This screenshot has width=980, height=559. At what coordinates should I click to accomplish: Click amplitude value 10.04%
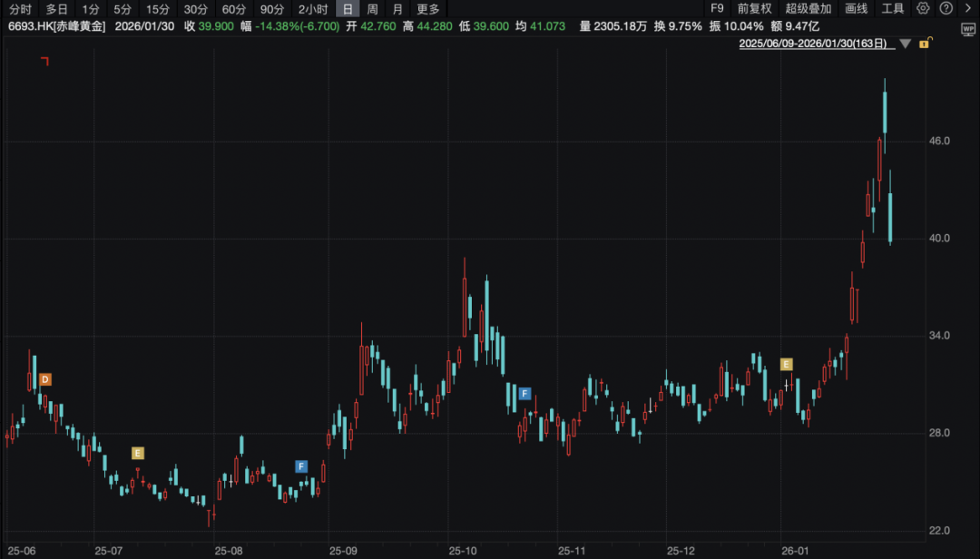click(744, 26)
